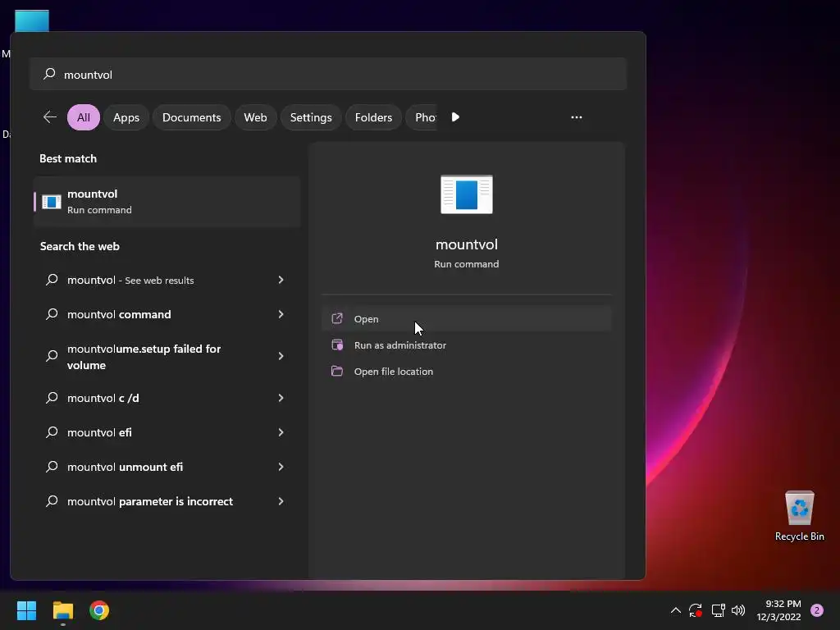The height and width of the screenshot is (630, 840).
Task: Click the Open action icon
Action: coord(337,319)
